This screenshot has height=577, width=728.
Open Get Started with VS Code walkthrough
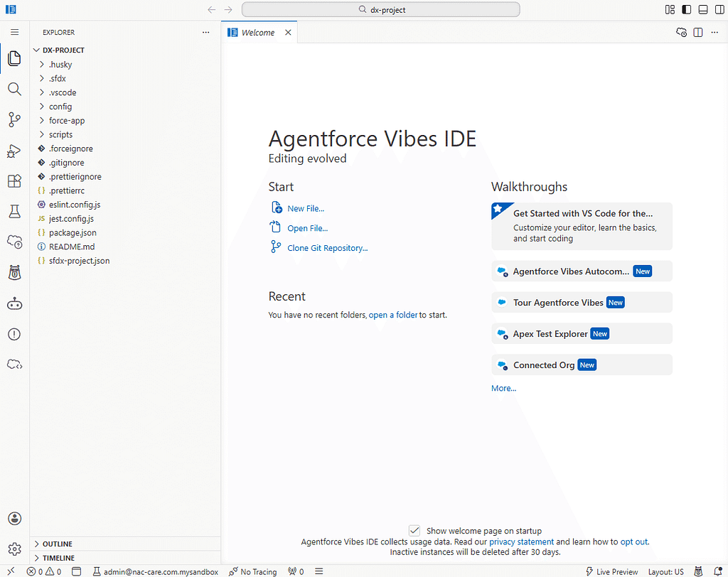point(582,226)
